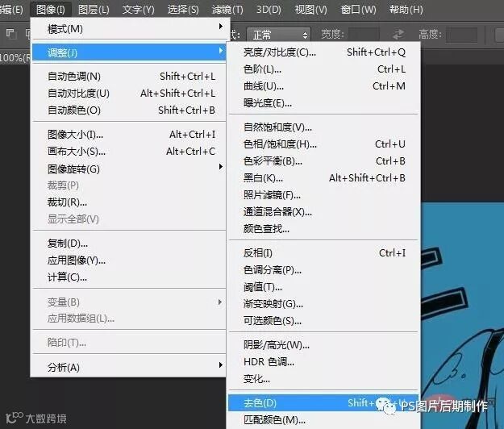Viewport: 504px width, 429px height.
Task: Open HDR 色调 adjustment
Action: point(323,362)
